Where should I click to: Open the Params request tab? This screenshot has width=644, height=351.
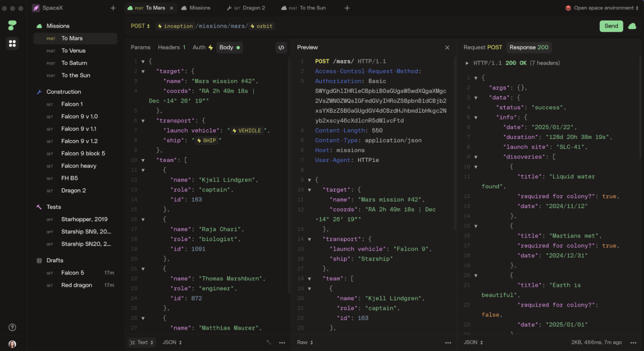click(141, 47)
